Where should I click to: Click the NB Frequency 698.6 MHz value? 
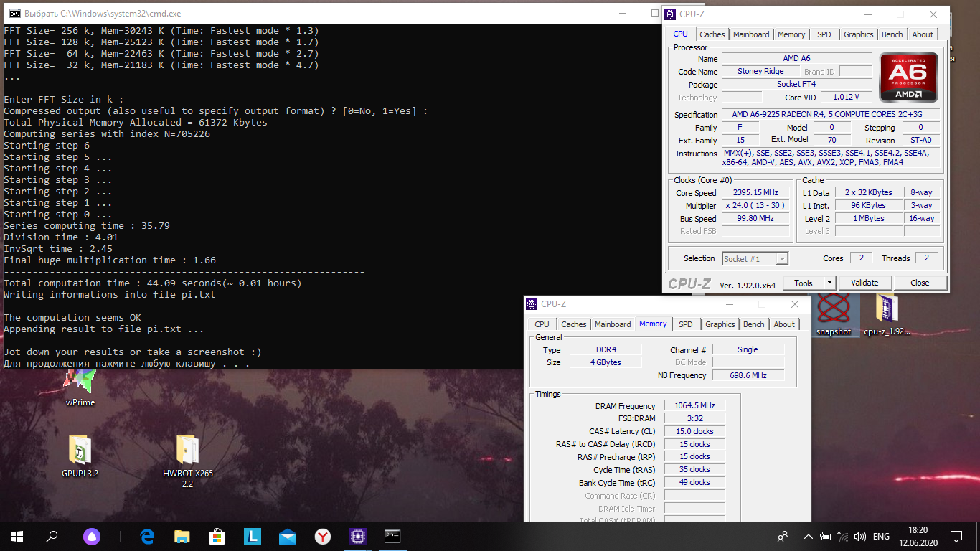point(748,375)
